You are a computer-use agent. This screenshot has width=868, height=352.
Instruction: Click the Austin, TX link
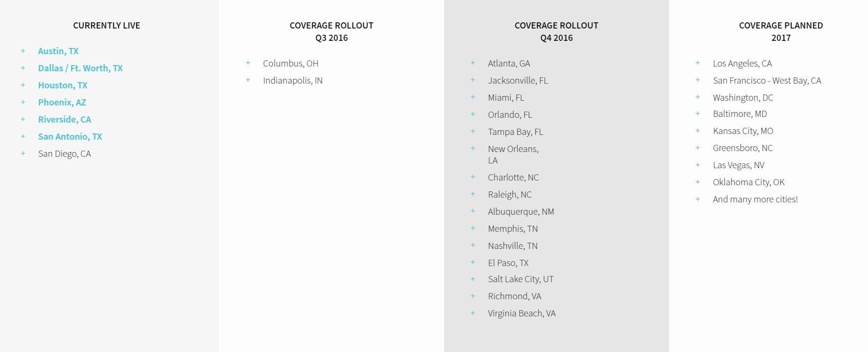[x=58, y=51]
